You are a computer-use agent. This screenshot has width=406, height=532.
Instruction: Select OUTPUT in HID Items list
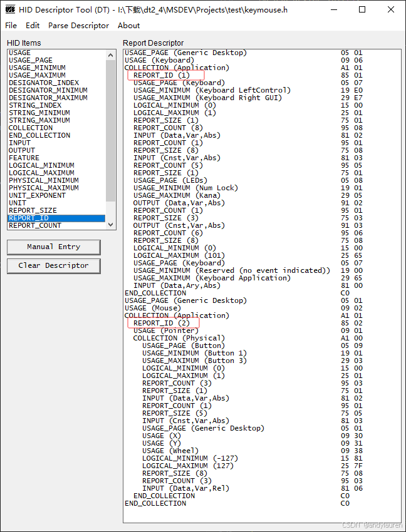coord(56,150)
